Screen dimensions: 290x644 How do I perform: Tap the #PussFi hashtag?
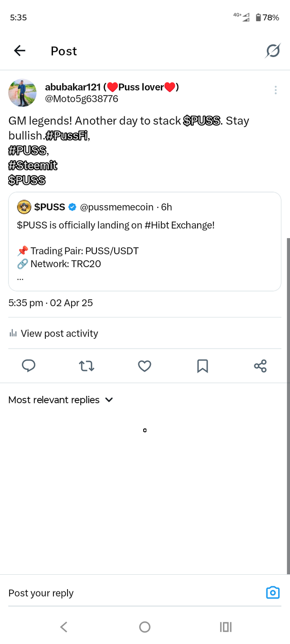coord(67,135)
